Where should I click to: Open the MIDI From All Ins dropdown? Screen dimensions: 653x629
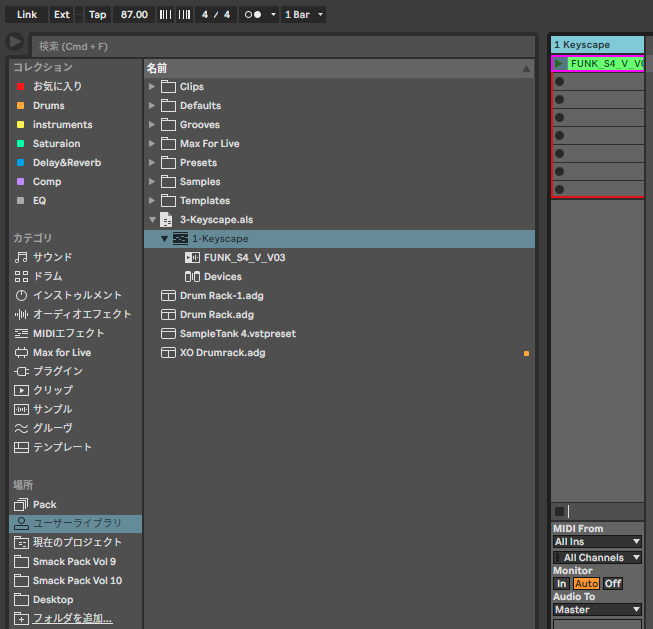pyautogui.click(x=597, y=542)
